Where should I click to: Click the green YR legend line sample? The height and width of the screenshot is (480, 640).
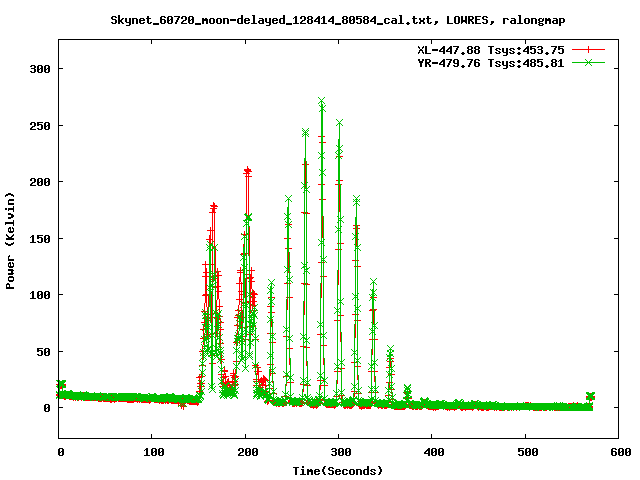point(588,63)
